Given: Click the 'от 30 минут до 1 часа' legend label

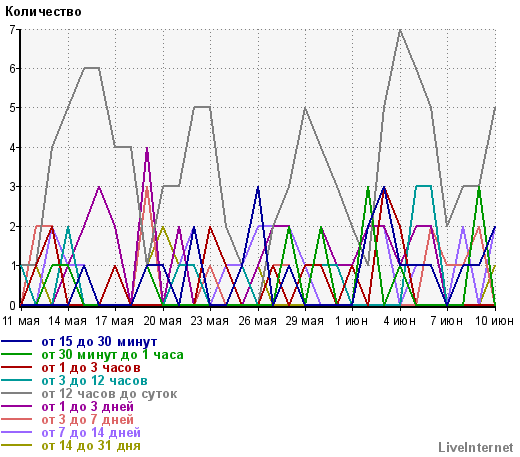Looking at the screenshot, I should tap(112, 355).
